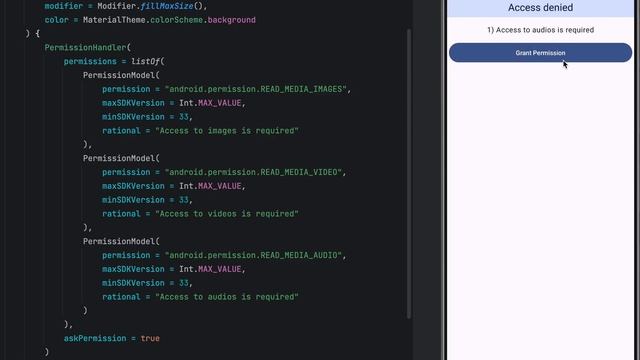The height and width of the screenshot is (360, 640).
Task: Click PermissionModel( above READ_MEDIA_AUDIO
Action: [x=121, y=241]
